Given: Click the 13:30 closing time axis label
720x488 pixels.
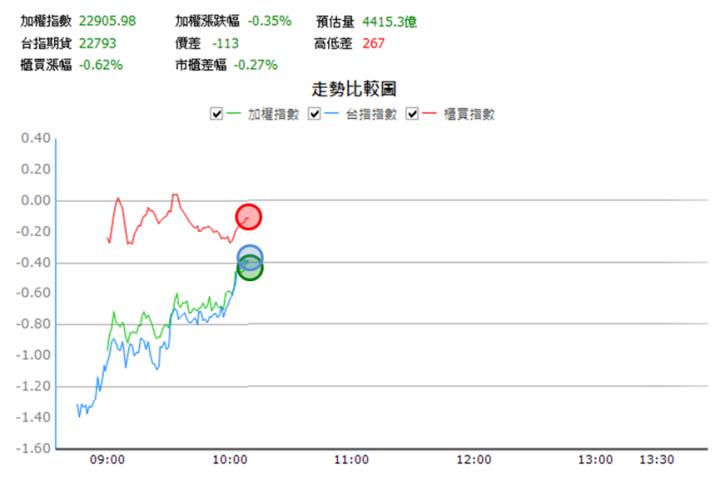Looking at the screenshot, I should 657,461.
